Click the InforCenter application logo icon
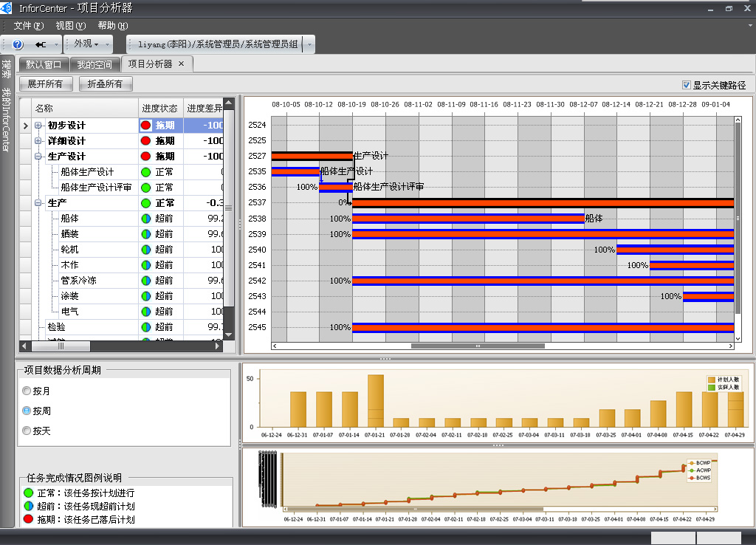Screen dimensions: 756x545 pos(6,7)
